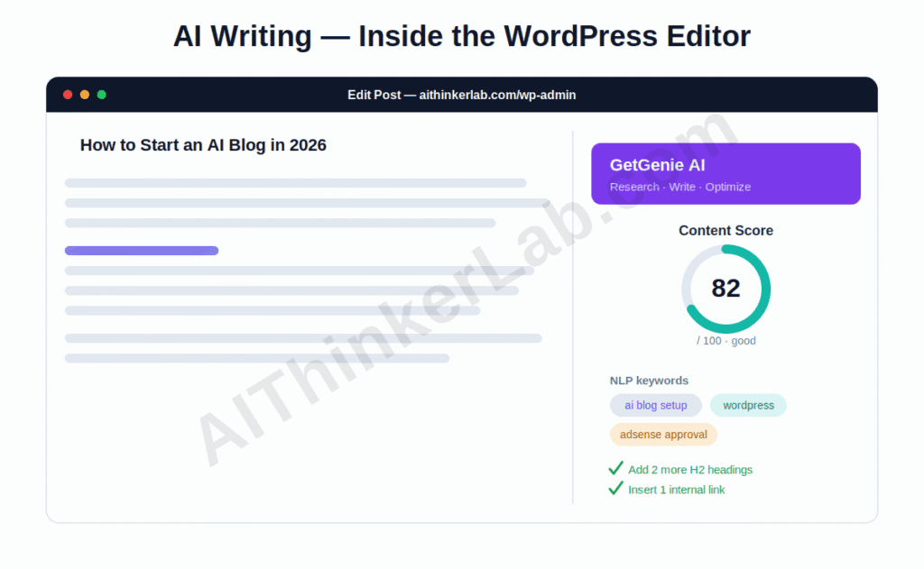Click the Content Score label
924x569 pixels.
(726, 230)
